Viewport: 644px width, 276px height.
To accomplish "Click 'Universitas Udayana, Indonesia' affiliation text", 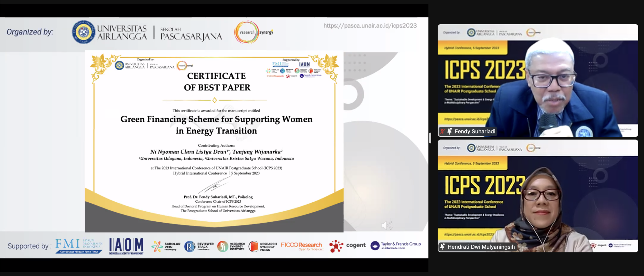I will [171, 159].
